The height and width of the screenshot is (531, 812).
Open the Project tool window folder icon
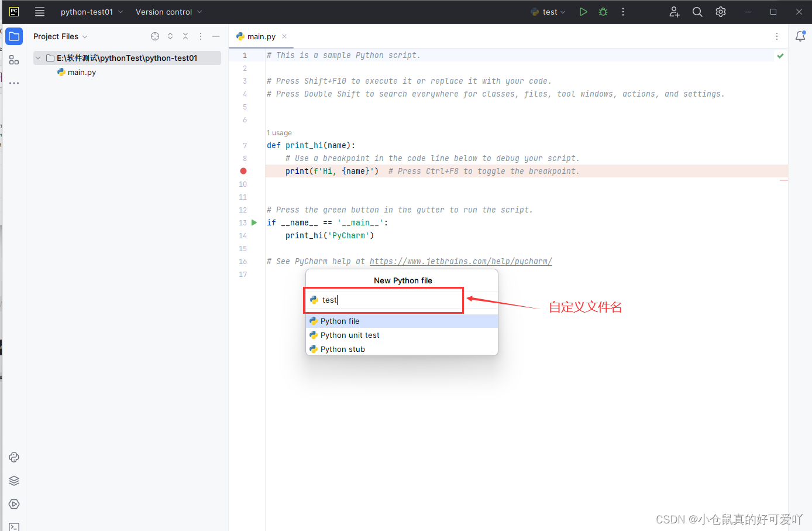(x=14, y=36)
